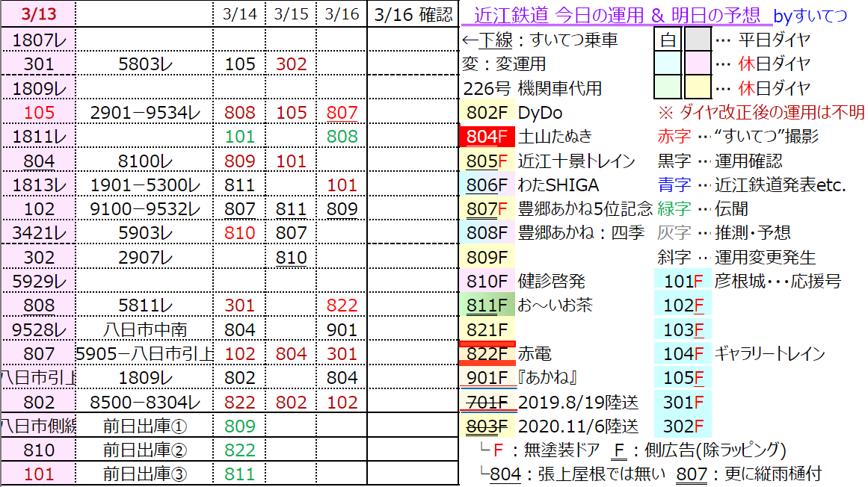Select red 822 in the 5811レ row
This screenshot has height=487, width=868.
pos(342,305)
